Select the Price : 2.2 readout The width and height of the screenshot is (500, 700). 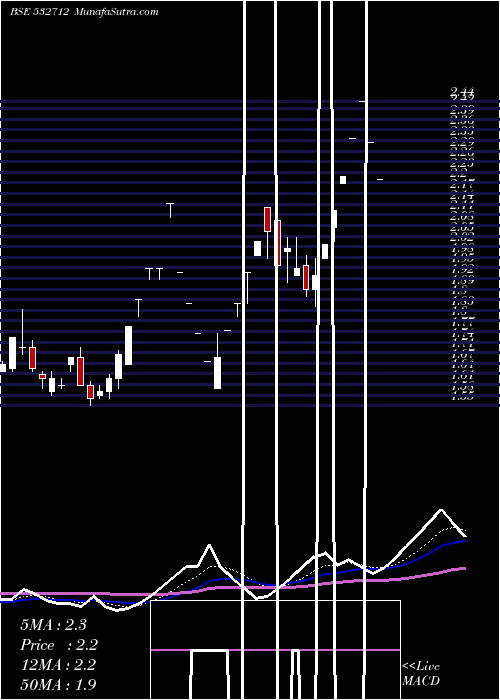click(x=58, y=645)
